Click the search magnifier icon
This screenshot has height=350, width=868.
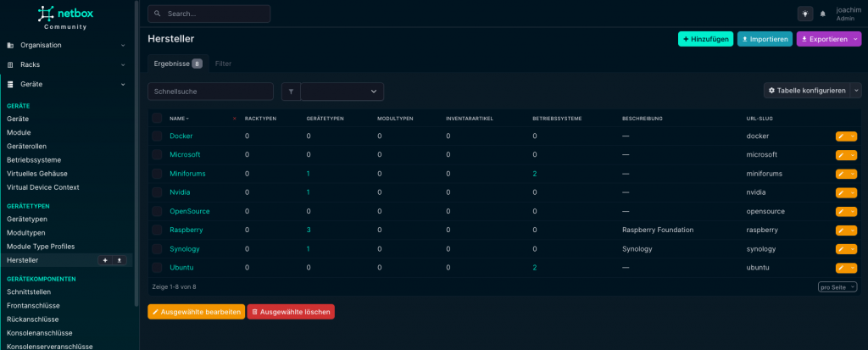[158, 14]
